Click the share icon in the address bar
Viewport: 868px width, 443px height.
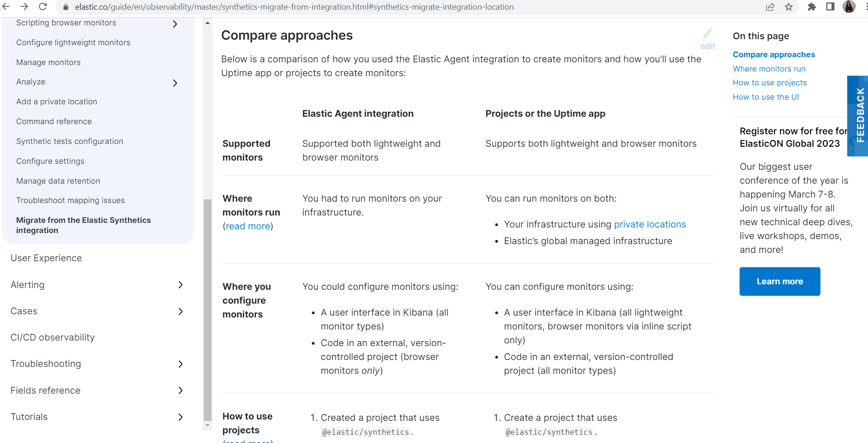point(770,7)
